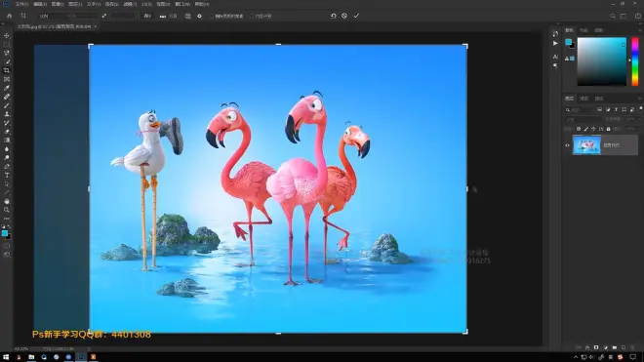
Task: Select the History Brush tool
Action: click(x=7, y=123)
